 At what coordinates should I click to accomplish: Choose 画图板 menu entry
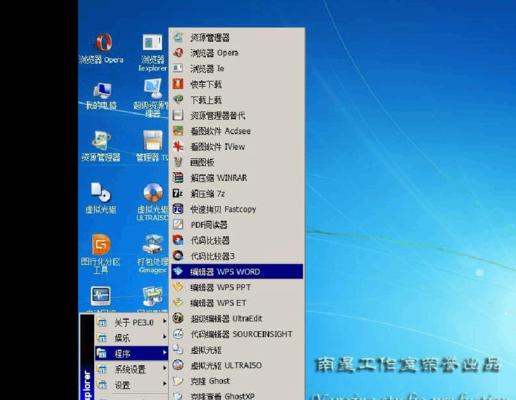tap(237, 162)
